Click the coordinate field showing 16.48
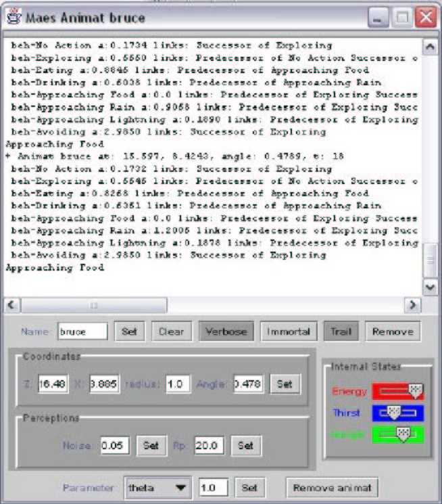 [53, 384]
